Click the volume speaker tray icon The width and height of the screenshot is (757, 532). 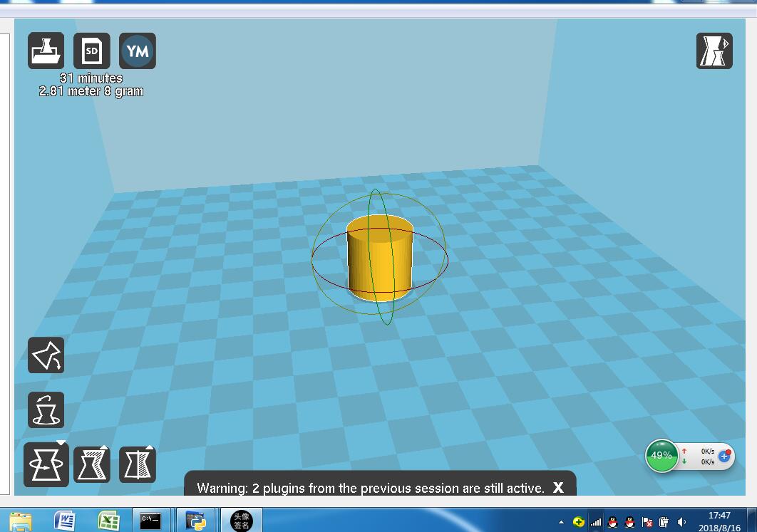(x=681, y=522)
